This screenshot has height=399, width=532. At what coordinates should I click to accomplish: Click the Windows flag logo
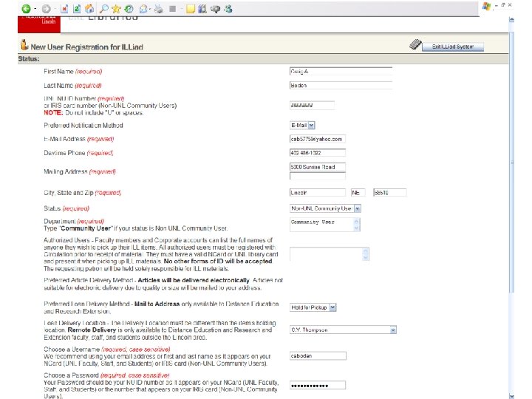(486, 6)
